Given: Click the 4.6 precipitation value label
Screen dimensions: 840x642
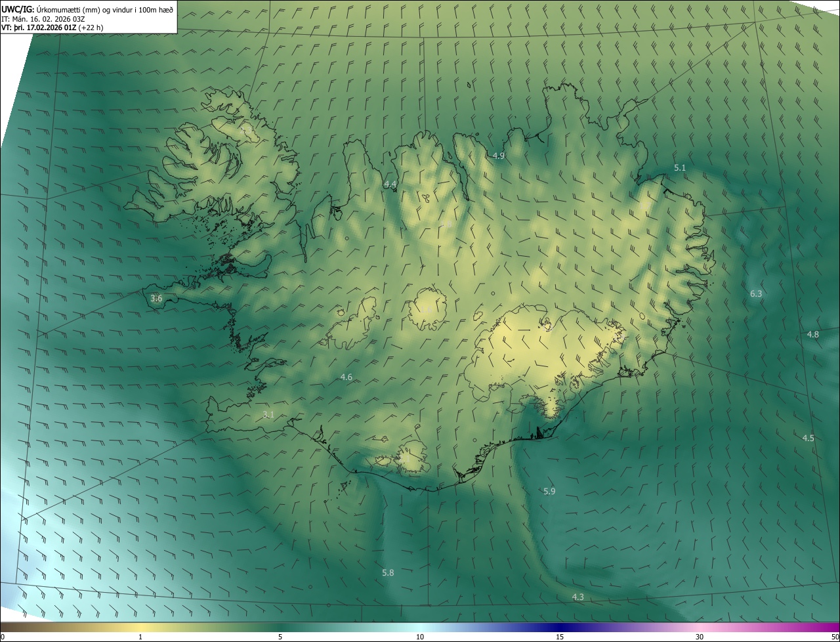Looking at the screenshot, I should [346, 377].
